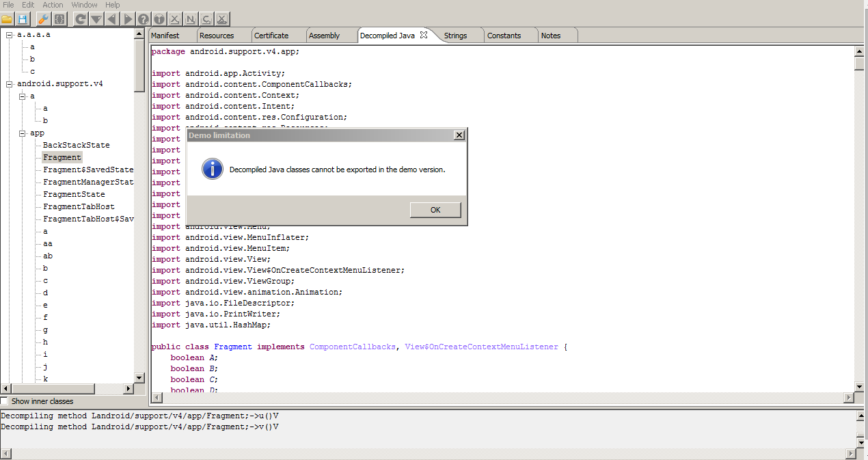Open the File menu
The image size is (868, 460).
pos(8,5)
